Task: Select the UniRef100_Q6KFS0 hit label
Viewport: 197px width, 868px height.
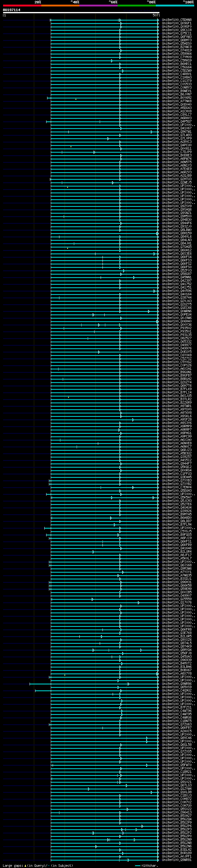Action: 176,267
